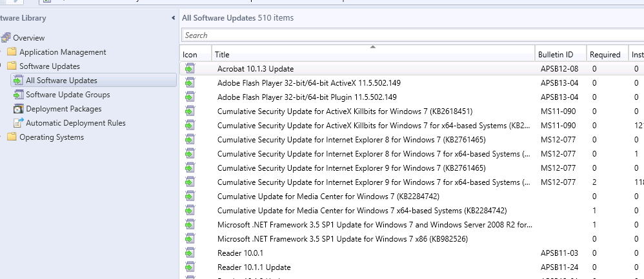Collapse the Software Library navigation pane arrow
Screen dimensions: 644x279
[174, 18]
